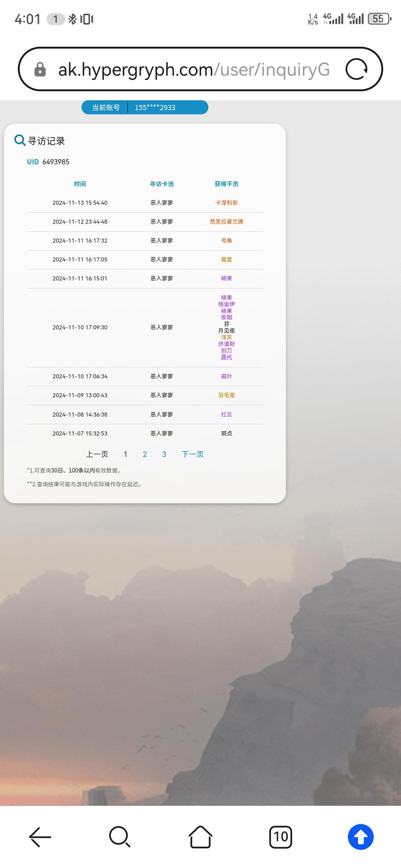Tap operator name 夜烟

(x=226, y=317)
